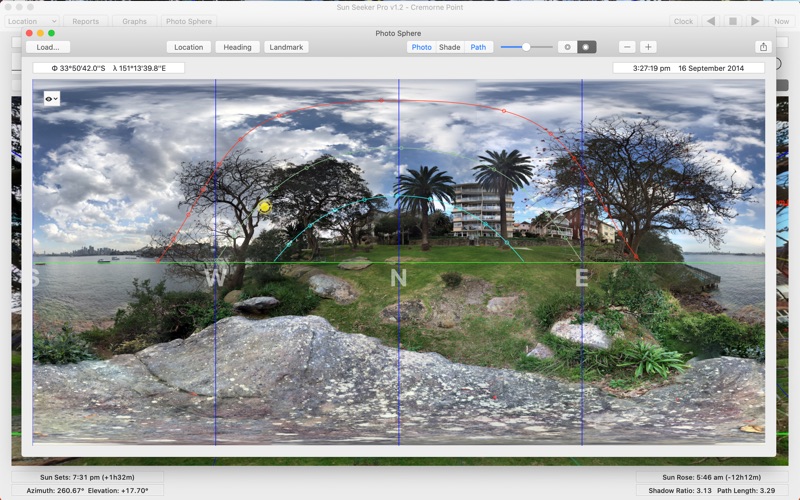
Task: Step time backward with the rewind arrow
Action: (x=711, y=21)
